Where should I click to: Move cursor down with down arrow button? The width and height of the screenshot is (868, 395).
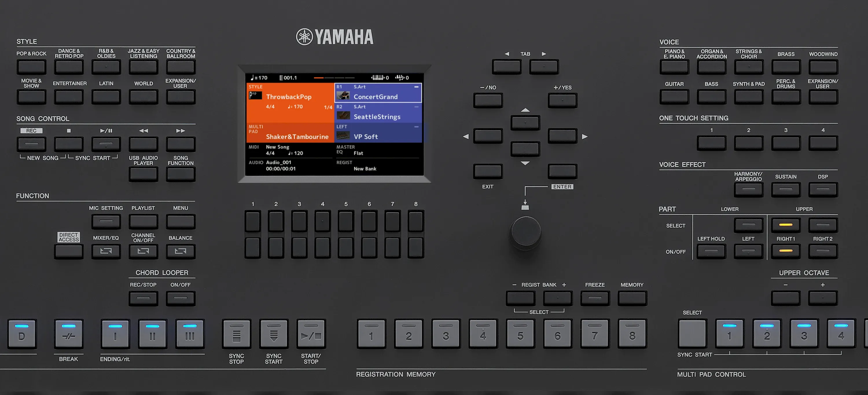pos(525,149)
